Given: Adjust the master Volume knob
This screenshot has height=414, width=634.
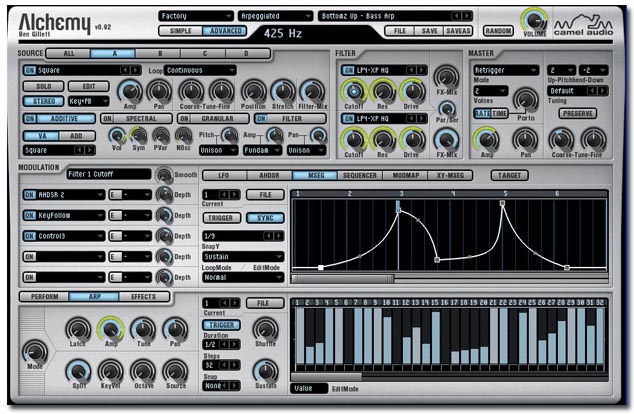Looking at the screenshot, I should [x=534, y=19].
